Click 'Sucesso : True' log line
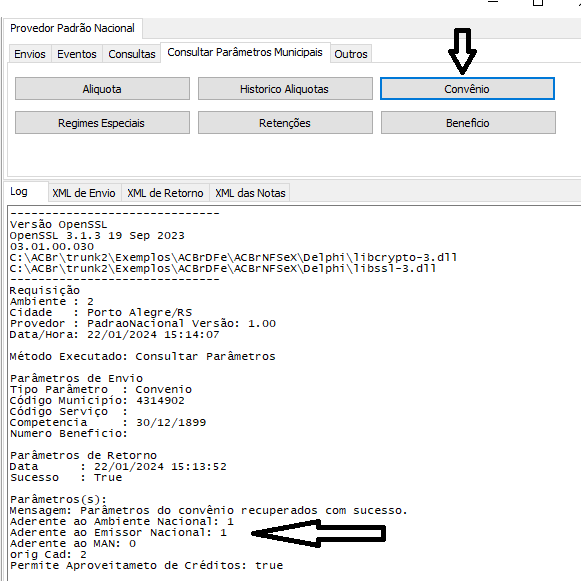 click(66, 477)
